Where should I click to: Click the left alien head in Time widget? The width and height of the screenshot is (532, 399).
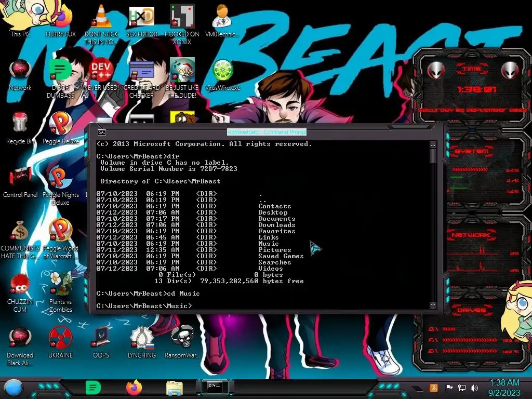[436, 70]
